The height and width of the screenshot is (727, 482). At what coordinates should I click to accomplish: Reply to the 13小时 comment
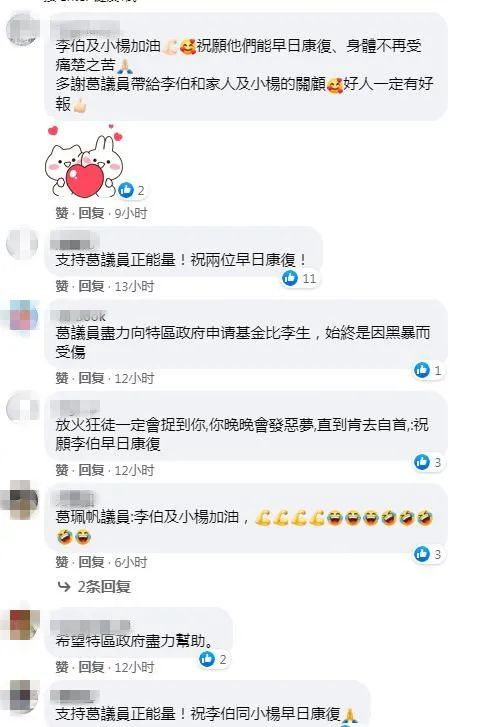[91, 286]
